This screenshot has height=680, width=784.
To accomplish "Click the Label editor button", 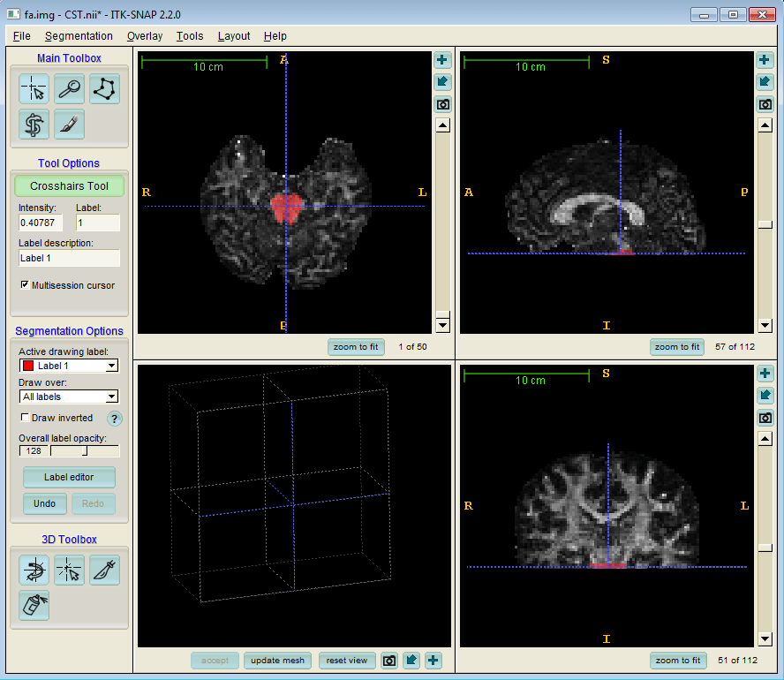I will click(69, 477).
